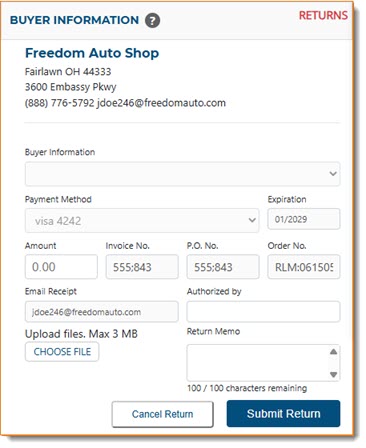Select the Invoice No. field
This screenshot has width=366, height=448.
tap(142, 267)
